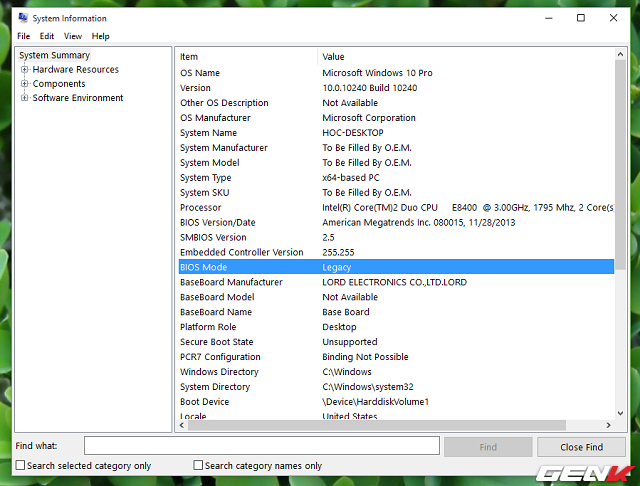Select the OS Name row
This screenshot has height=486, width=640.
click(396, 73)
